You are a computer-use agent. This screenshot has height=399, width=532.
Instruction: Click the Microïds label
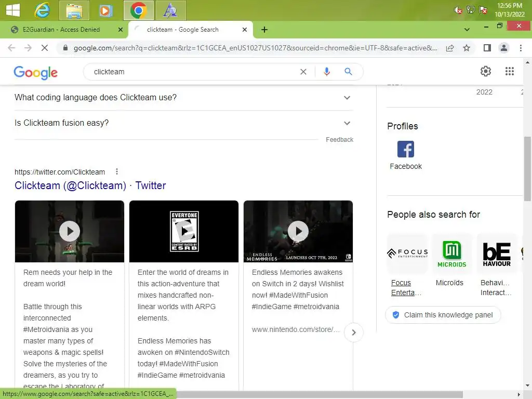pos(449,283)
